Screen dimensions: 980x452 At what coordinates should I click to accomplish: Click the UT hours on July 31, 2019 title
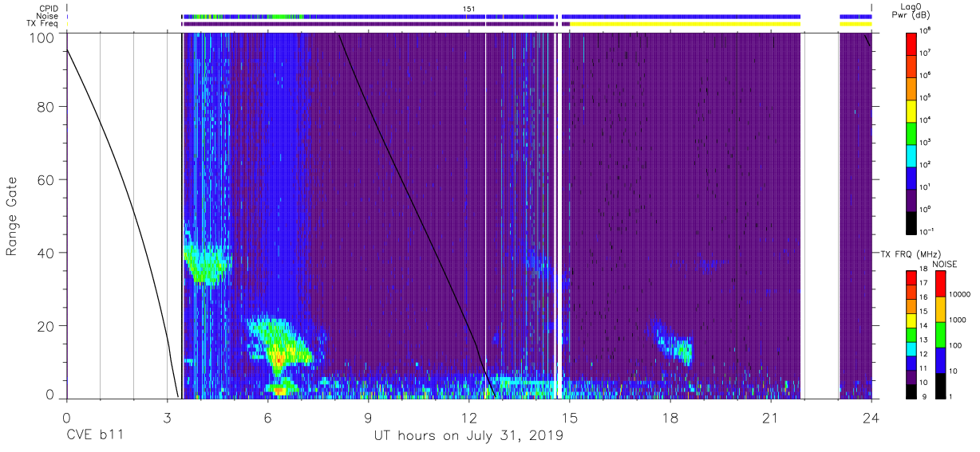pyautogui.click(x=468, y=436)
